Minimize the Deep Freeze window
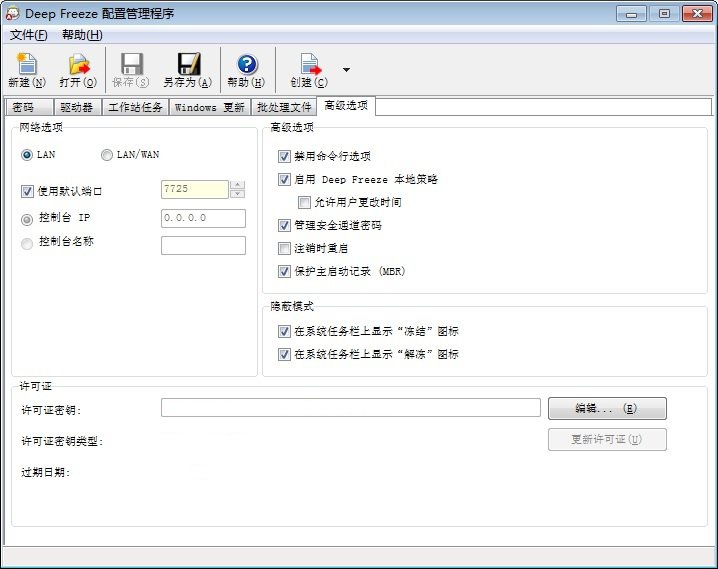The height and width of the screenshot is (569, 718). pos(631,14)
